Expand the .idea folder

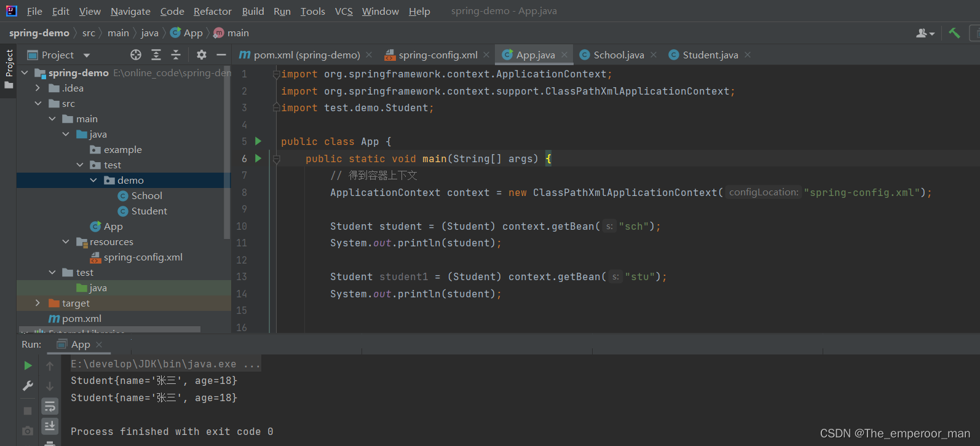click(38, 88)
